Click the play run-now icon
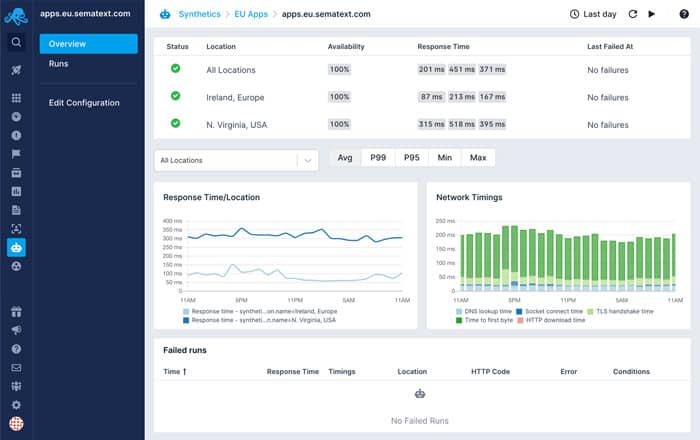Viewport: 700px width, 440px height. pyautogui.click(x=652, y=14)
